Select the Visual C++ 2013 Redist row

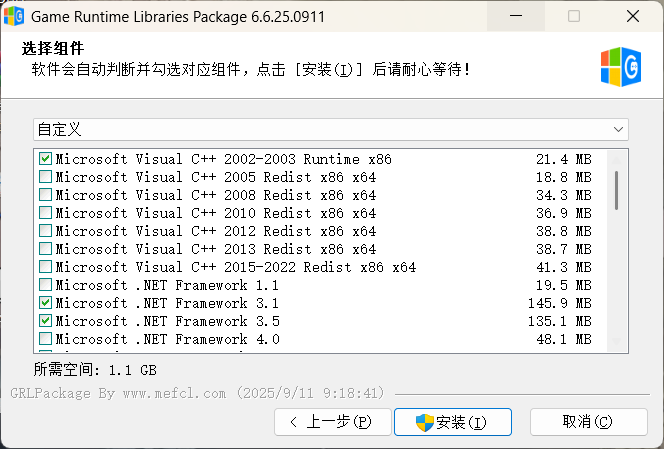(x=215, y=249)
